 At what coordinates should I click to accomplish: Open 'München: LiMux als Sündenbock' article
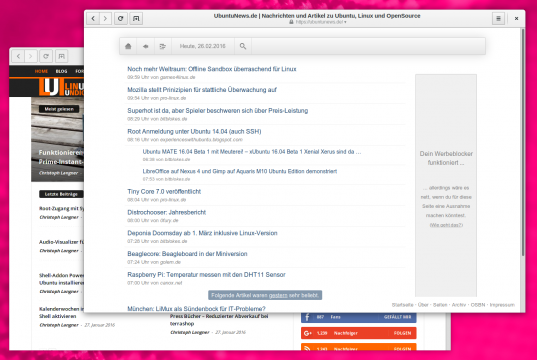196,309
